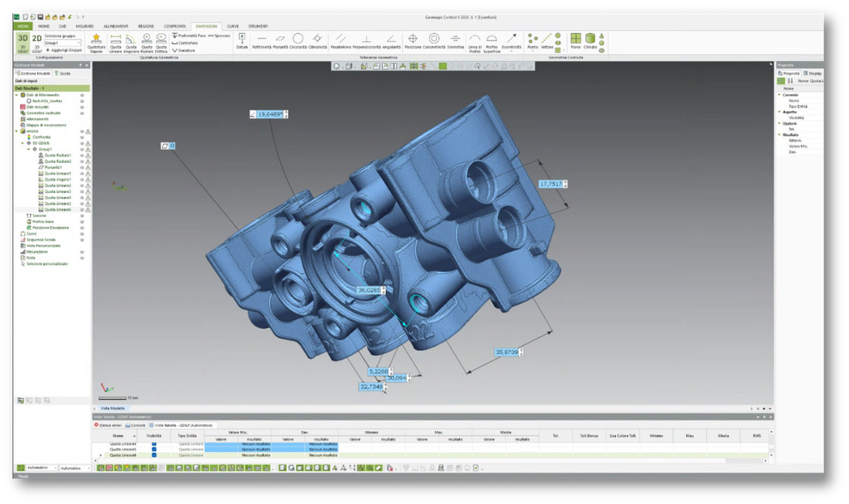Click the Datum tool icon
849x504 pixels.
[242, 38]
